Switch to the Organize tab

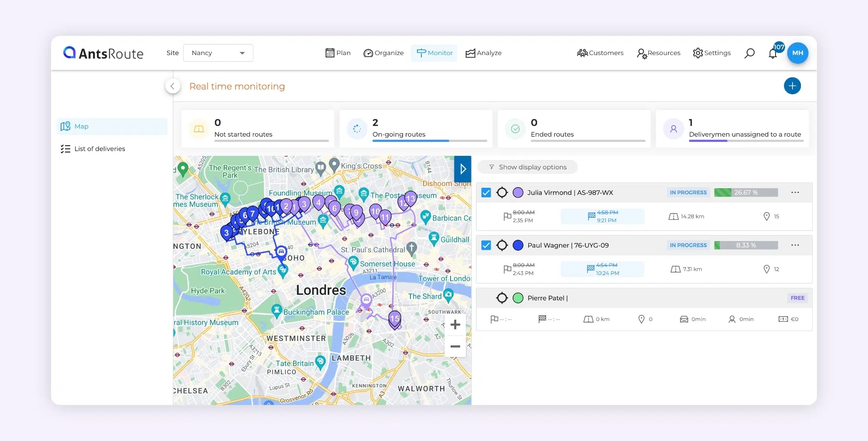click(x=384, y=53)
